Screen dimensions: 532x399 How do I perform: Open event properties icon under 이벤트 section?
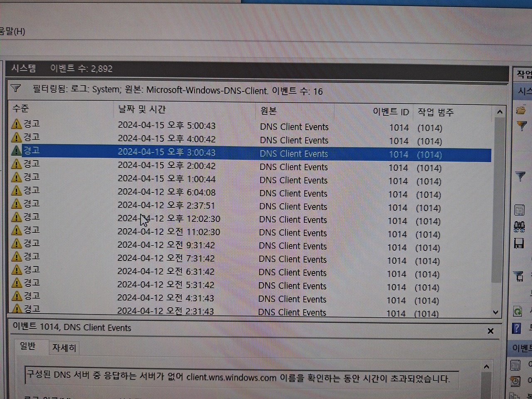click(x=517, y=365)
